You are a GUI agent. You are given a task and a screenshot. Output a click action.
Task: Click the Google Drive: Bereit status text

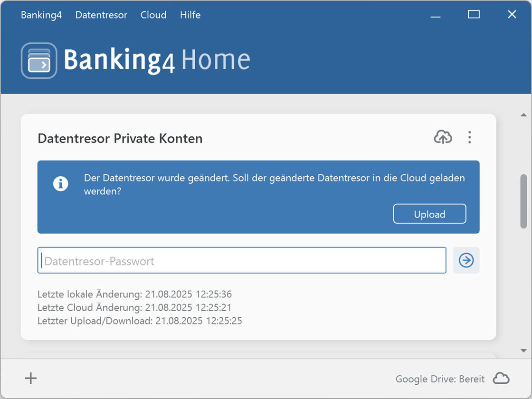[x=439, y=379]
